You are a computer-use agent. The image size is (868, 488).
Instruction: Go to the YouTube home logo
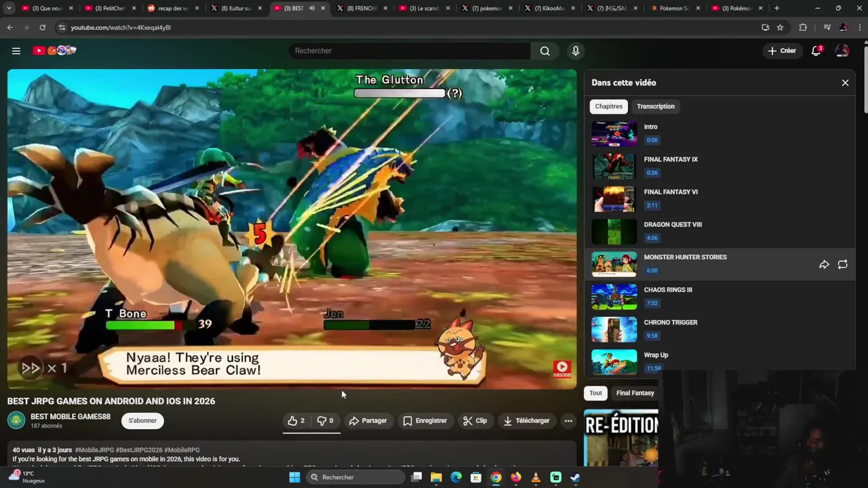[54, 51]
